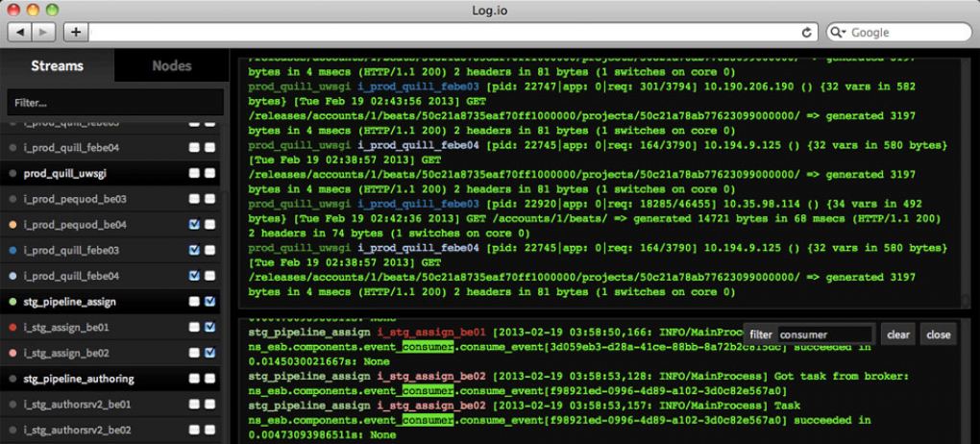Click the green dot beside stg_pipeline_assign
This screenshot has height=444, width=980.
pyautogui.click(x=12, y=302)
